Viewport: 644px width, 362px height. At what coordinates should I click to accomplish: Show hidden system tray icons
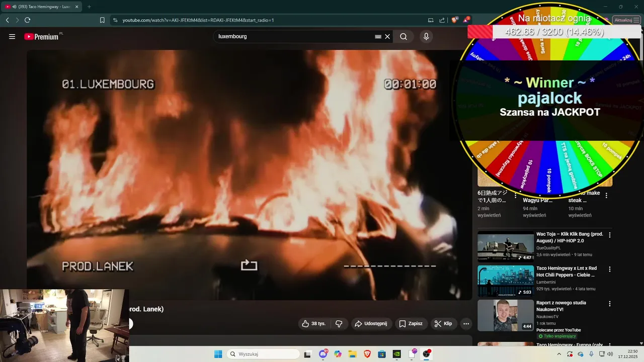[559, 354]
